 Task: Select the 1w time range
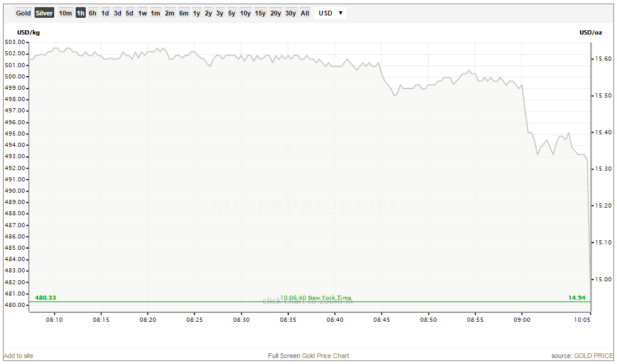[142, 13]
